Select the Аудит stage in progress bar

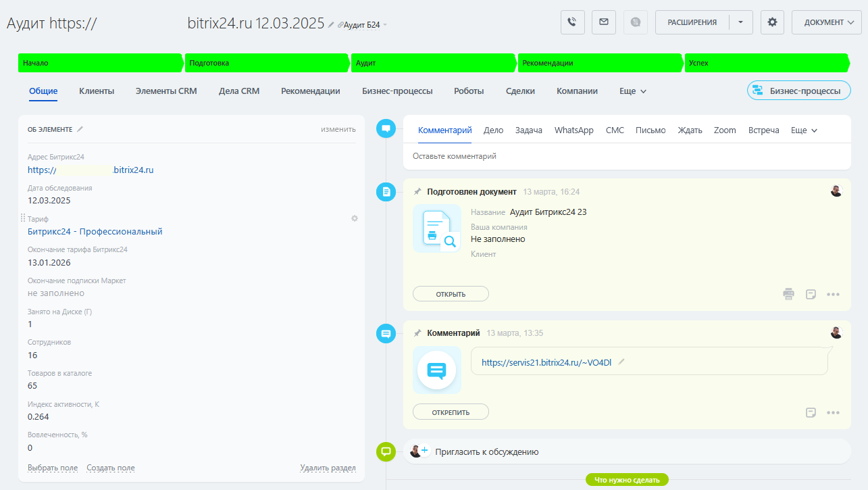pos(432,63)
